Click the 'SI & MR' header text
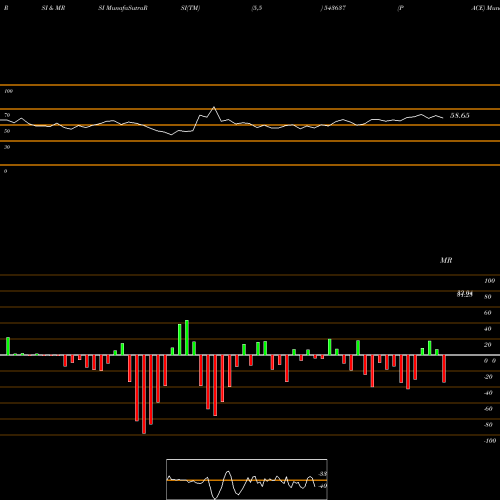This screenshot has width=500, height=500. click(53, 8)
